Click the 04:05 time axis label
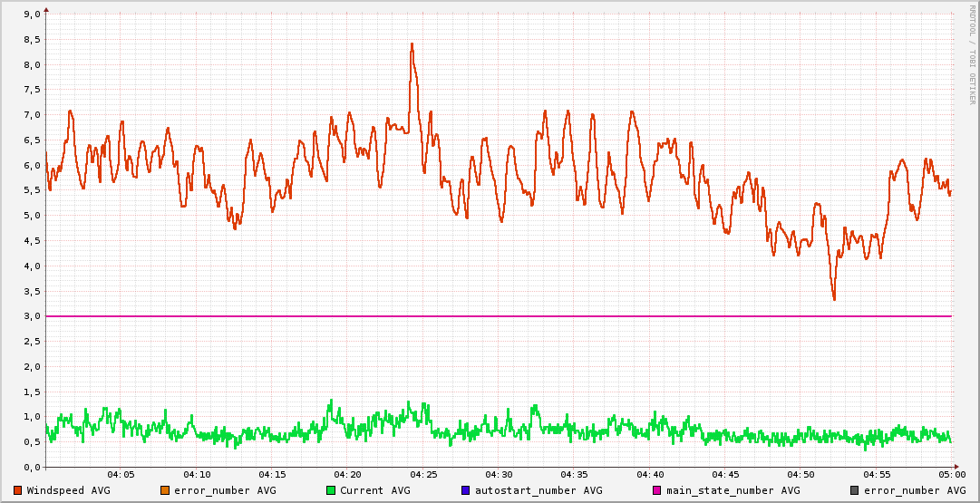The image size is (980, 503). pos(121,474)
